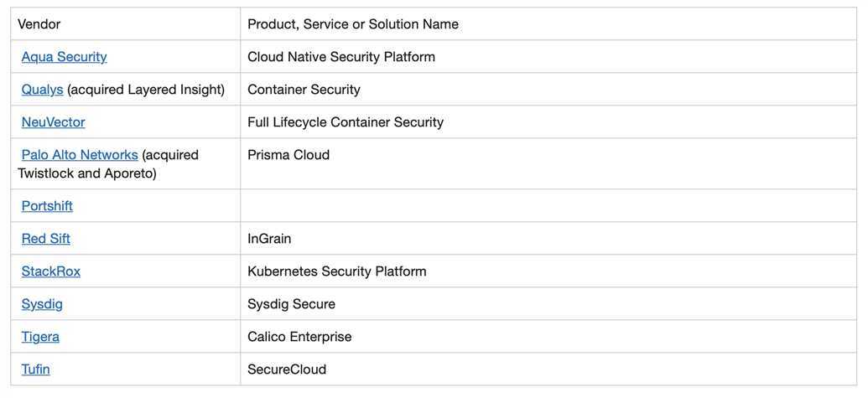Follow the Qualys link
The width and height of the screenshot is (868, 398).
(42, 89)
